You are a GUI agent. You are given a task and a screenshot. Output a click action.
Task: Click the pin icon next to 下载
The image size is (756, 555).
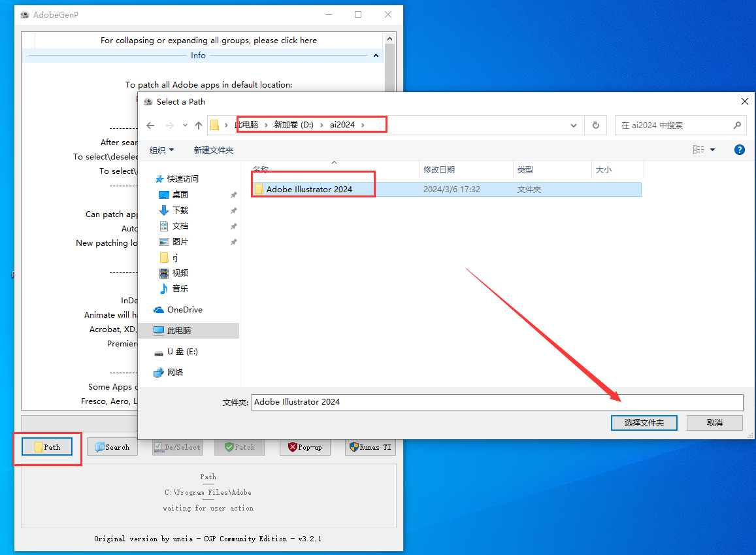coord(233,210)
